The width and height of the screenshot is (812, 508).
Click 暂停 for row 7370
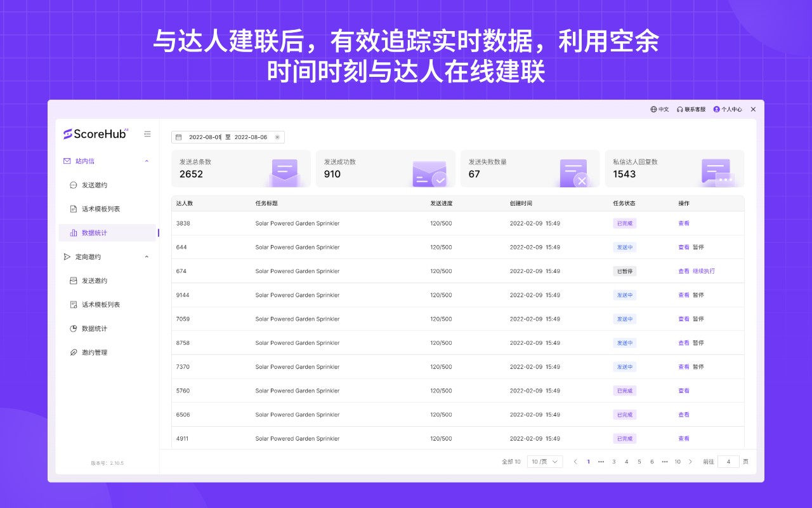point(698,367)
